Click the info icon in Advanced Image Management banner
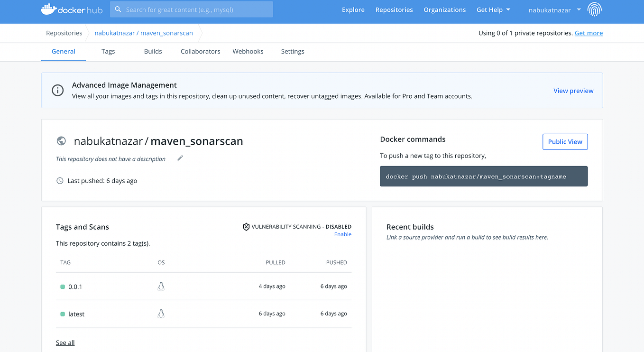Image resolution: width=644 pixels, height=352 pixels. pyautogui.click(x=57, y=90)
